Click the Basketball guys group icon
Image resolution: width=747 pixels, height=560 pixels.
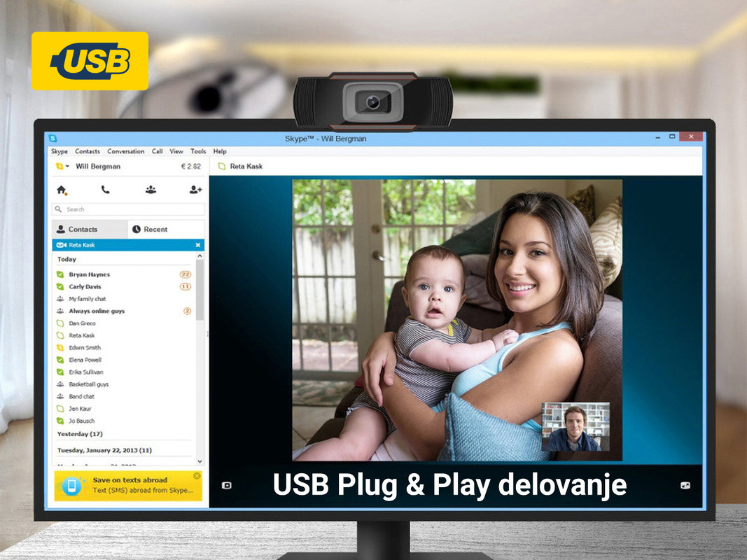click(60, 384)
